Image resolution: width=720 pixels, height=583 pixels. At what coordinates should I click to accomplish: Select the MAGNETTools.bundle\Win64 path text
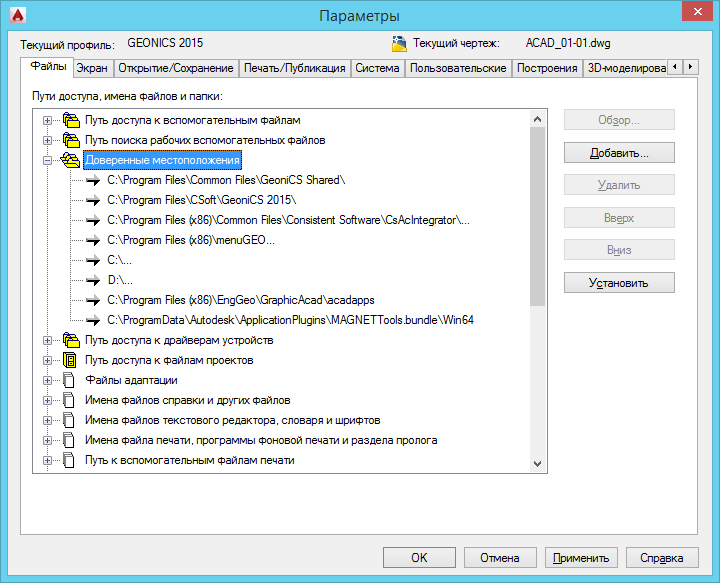(290, 320)
